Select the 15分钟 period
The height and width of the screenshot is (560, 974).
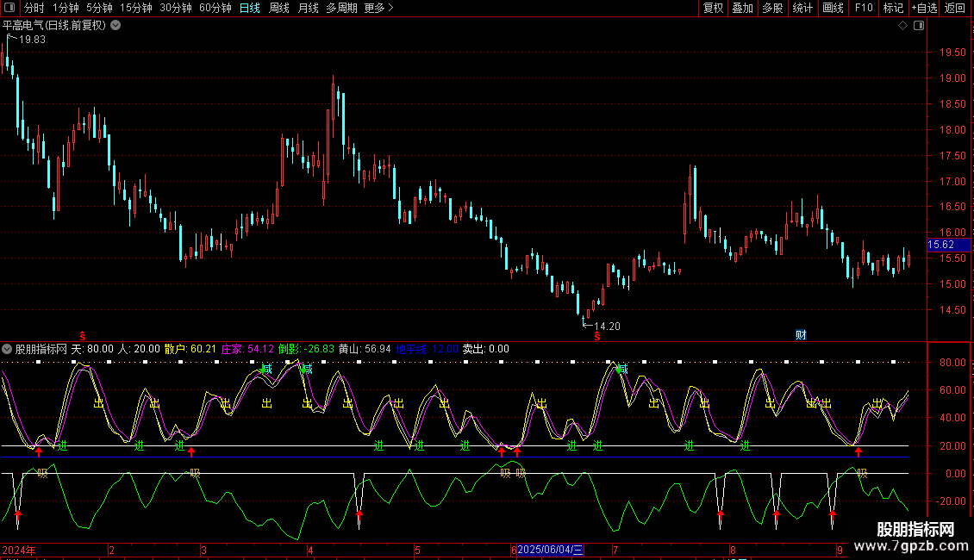point(136,8)
